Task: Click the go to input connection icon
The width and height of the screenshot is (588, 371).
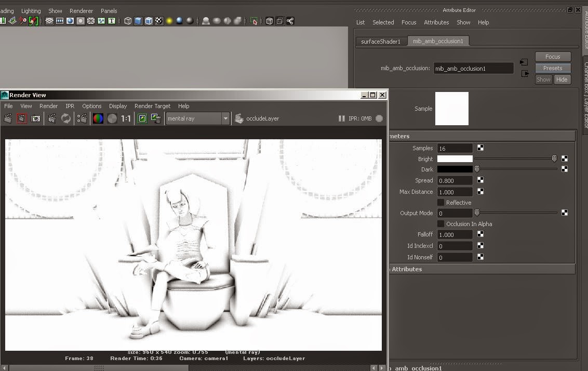Action: [524, 62]
